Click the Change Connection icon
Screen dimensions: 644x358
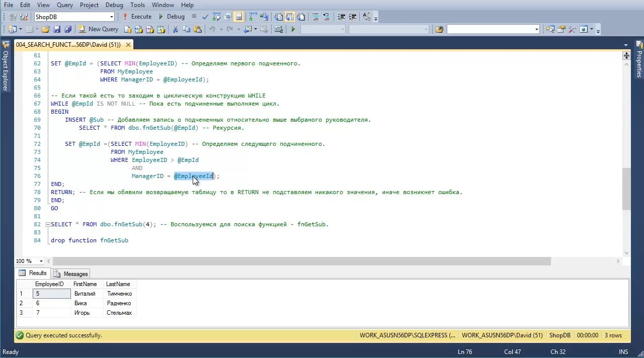click(x=24, y=17)
